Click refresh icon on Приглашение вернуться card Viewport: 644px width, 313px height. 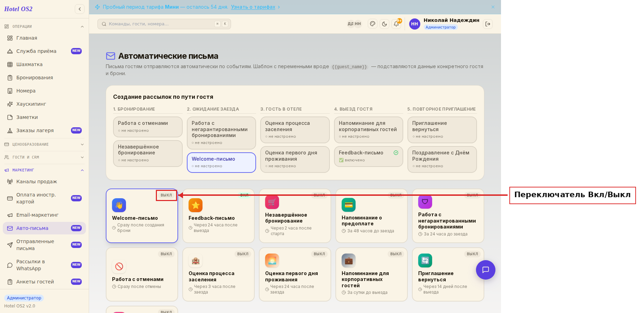[425, 260]
